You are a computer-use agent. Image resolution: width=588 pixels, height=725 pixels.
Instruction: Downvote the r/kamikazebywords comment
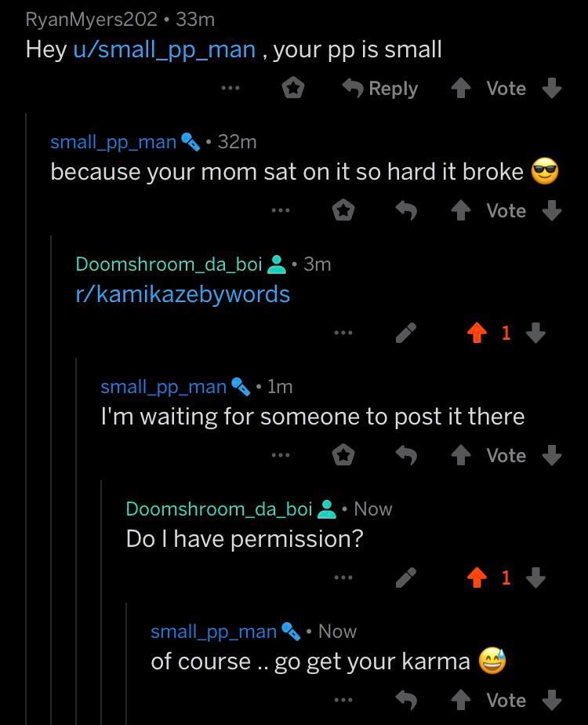[536, 333]
